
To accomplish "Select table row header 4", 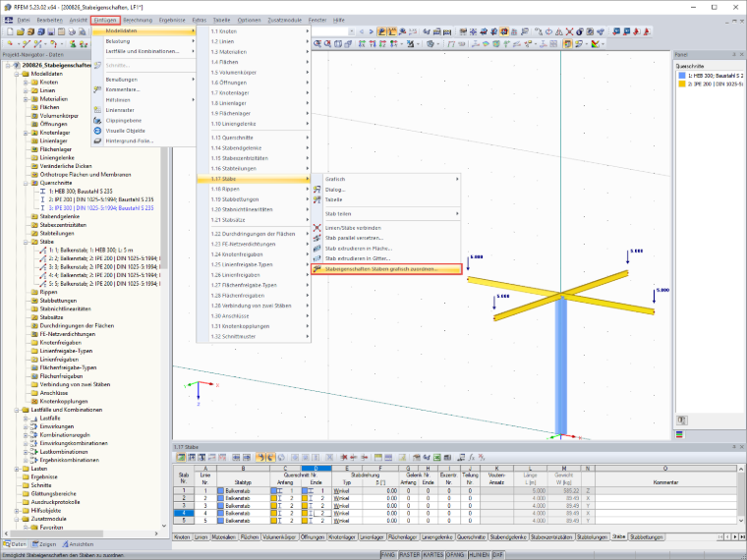I will pos(184,513).
